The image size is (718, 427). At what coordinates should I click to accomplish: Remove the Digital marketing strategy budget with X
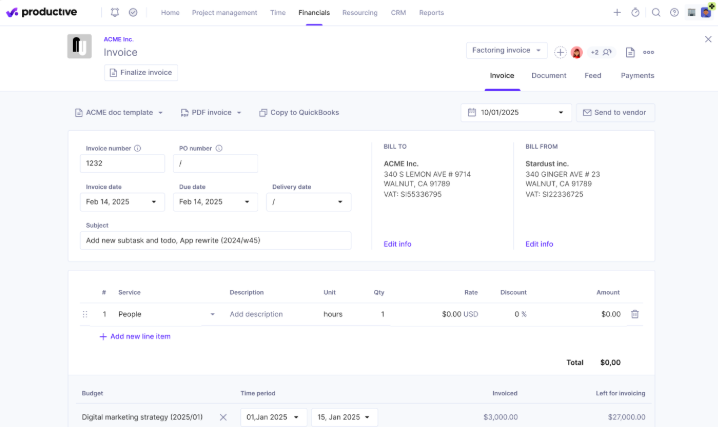(223, 417)
